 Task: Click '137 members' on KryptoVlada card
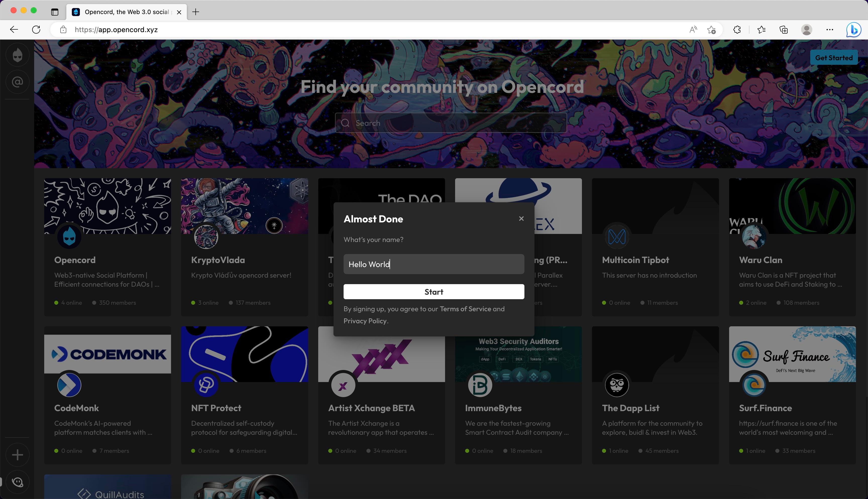point(253,303)
